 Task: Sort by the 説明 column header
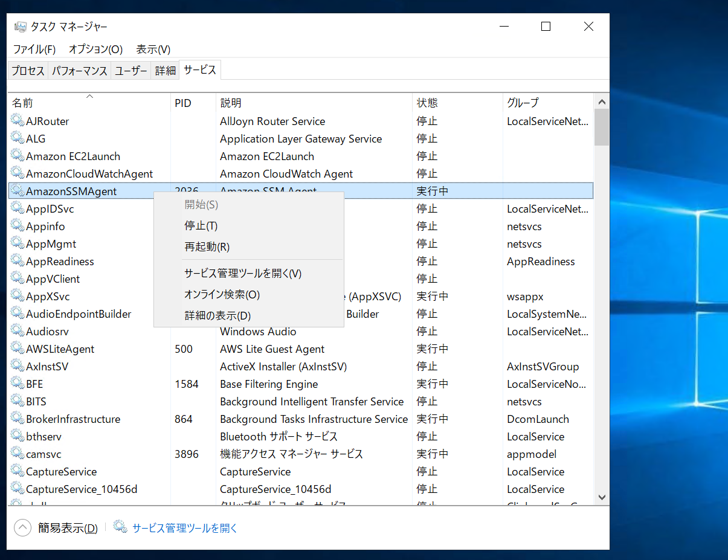click(314, 103)
